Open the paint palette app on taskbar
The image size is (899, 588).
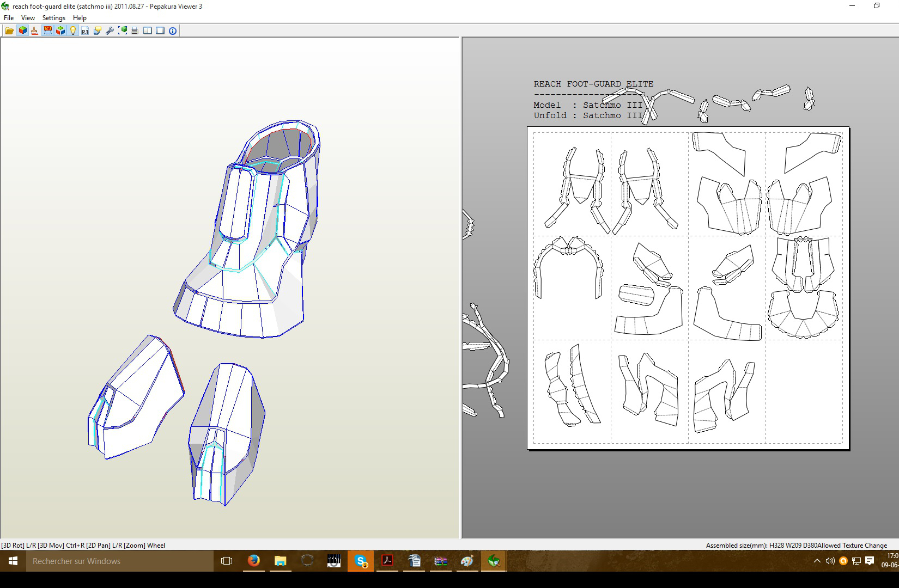tap(467, 561)
